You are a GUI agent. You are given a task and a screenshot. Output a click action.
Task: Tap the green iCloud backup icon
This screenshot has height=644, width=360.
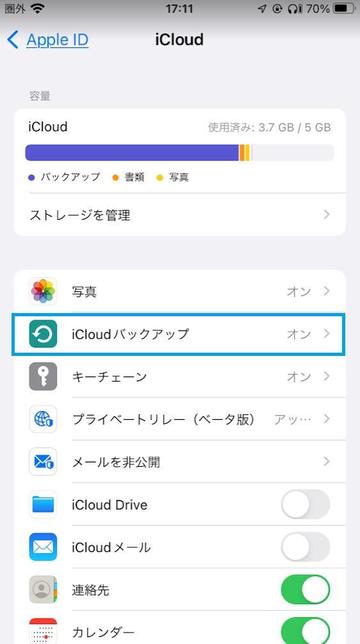(x=43, y=334)
